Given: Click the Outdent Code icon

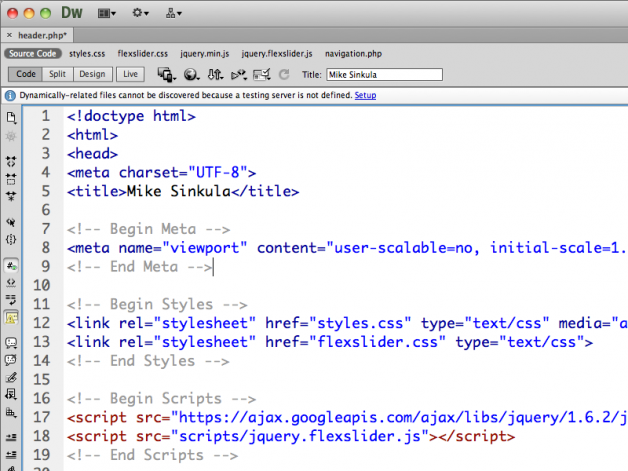Looking at the screenshot, I should pos(11,454).
